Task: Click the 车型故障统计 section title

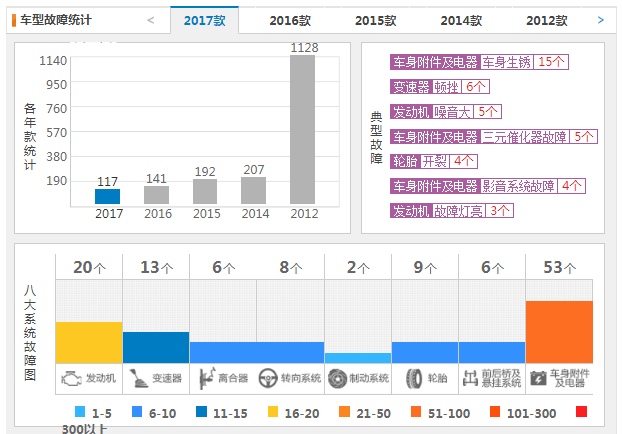Action: [56, 20]
